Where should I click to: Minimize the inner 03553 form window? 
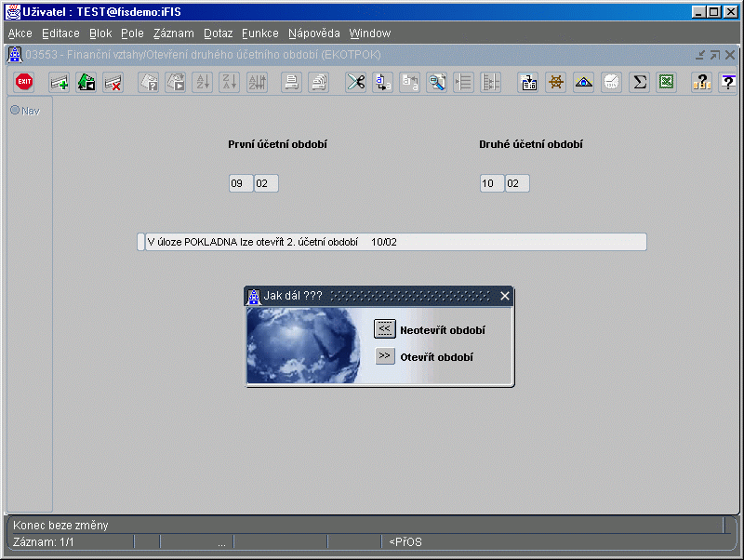[700, 55]
